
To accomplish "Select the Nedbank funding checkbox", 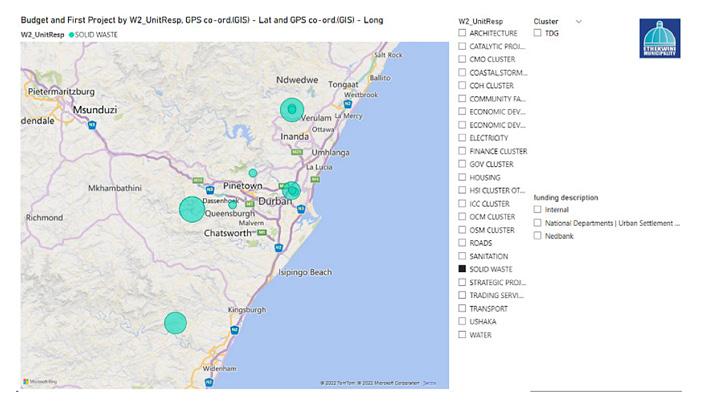I will (x=537, y=236).
